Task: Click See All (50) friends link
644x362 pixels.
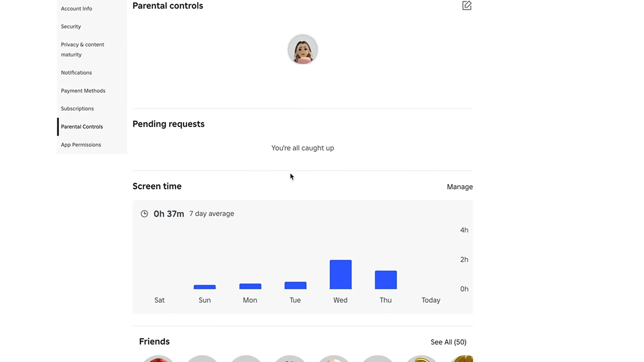Action: point(448,342)
